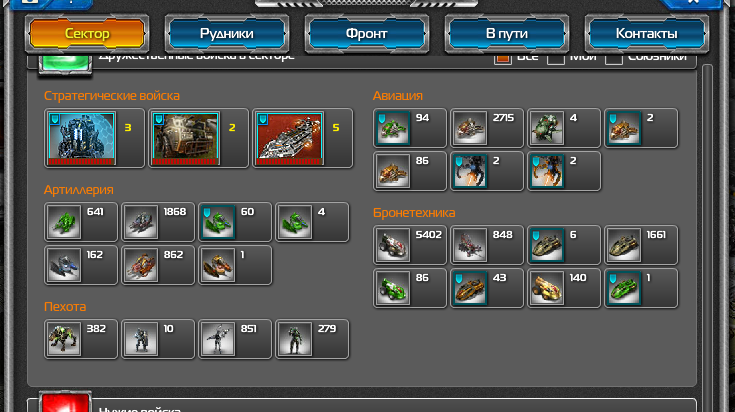The height and width of the screenshot is (412, 735).
Task: Check the Союзники filter checkbox
Action: (614, 59)
